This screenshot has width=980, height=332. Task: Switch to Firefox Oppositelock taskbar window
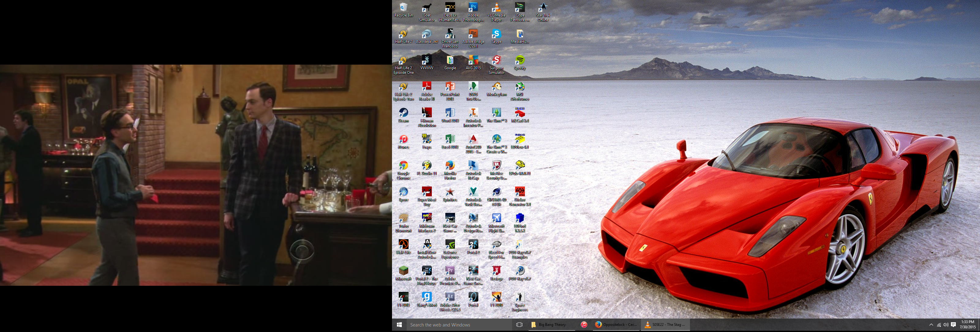tap(616, 325)
